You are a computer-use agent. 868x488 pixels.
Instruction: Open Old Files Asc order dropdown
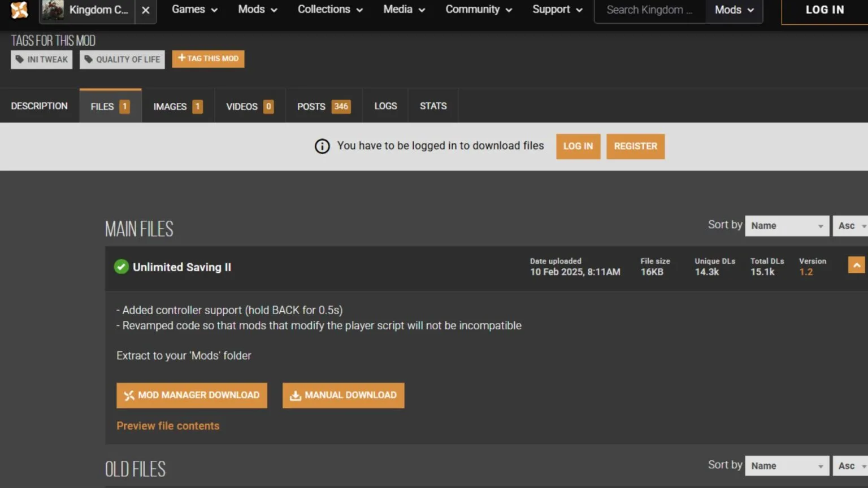(850, 466)
